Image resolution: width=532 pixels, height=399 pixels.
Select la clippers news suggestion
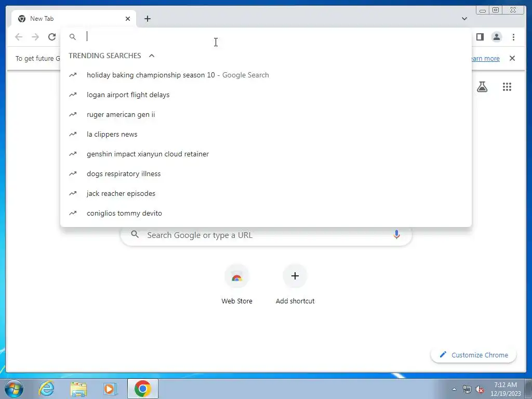pyautogui.click(x=265, y=134)
